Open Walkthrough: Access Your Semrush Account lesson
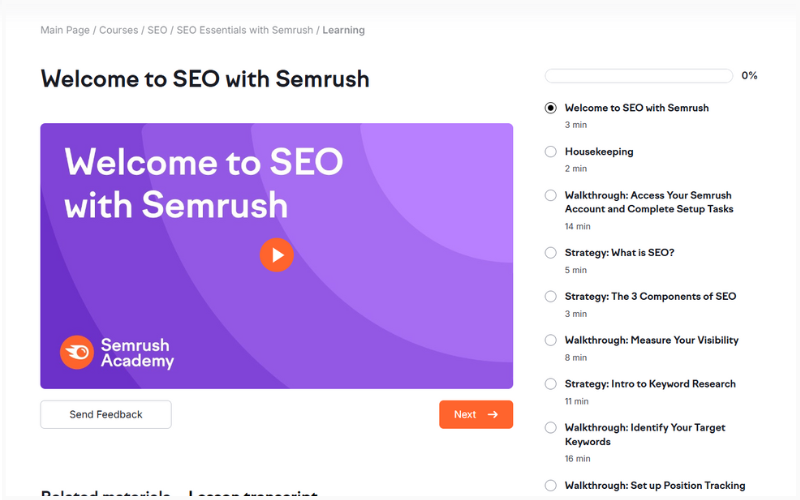This screenshot has width=800, height=500. 649,202
